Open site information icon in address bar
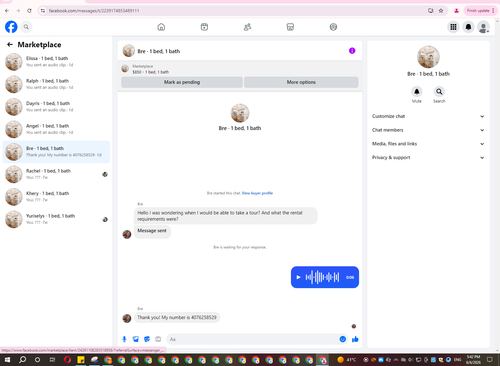Viewport: 500px width, 366px height. (x=43, y=11)
